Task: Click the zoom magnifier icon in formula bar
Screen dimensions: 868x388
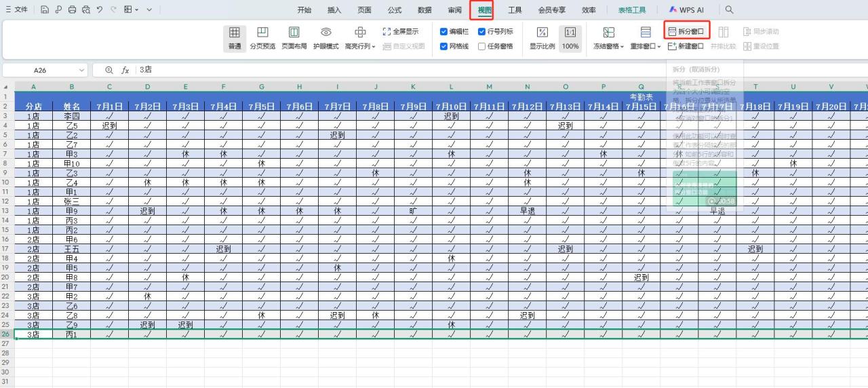Action: click(x=109, y=70)
